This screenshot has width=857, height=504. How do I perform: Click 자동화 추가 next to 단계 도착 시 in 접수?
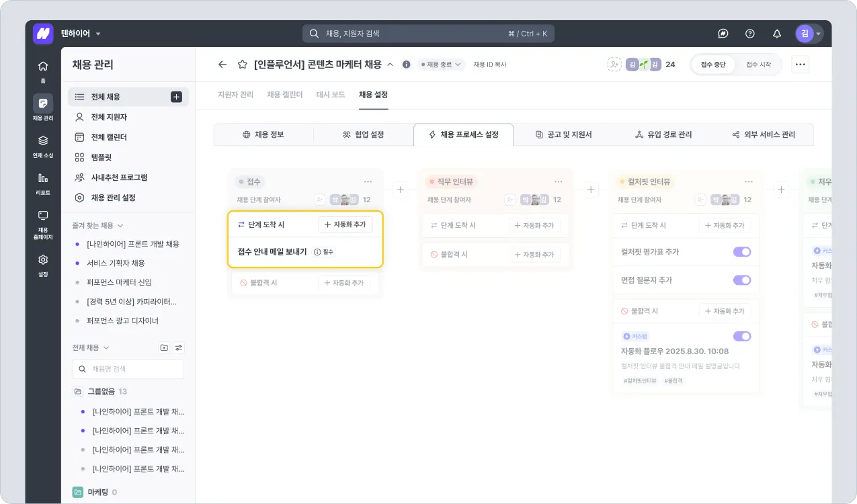point(345,224)
